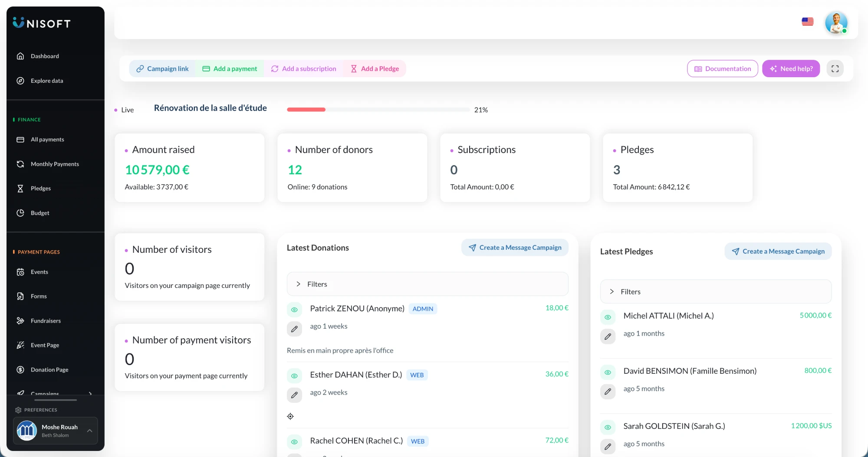This screenshot has height=457, width=868.
Task: View Sarah GOLDSTEIN pledge via eye icon
Action: click(608, 427)
